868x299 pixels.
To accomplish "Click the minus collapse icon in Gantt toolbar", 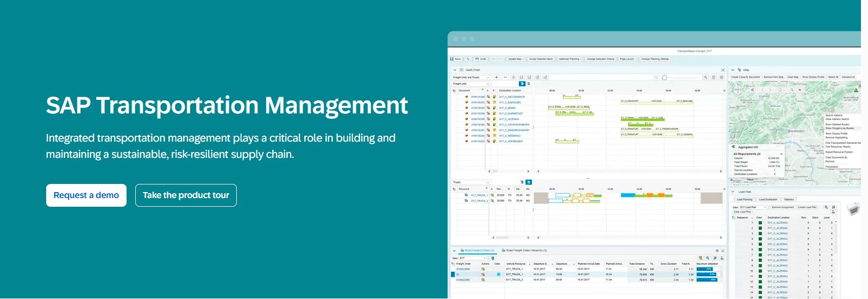I will coord(505,78).
